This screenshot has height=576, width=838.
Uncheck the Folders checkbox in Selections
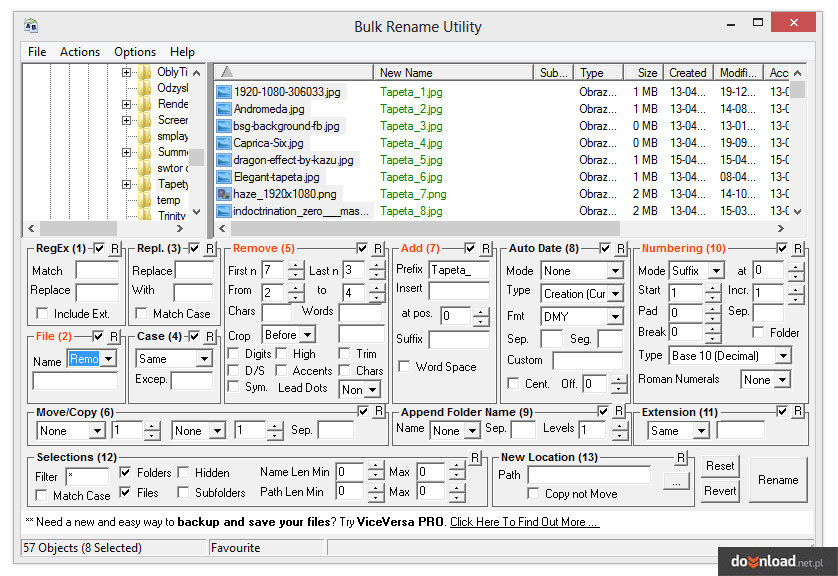[x=125, y=472]
